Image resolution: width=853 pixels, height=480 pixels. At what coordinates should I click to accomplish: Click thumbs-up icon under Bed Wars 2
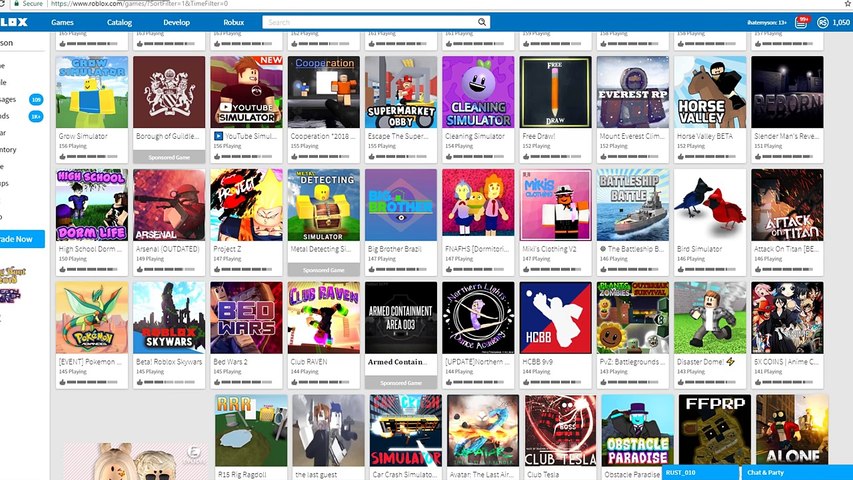(x=217, y=382)
